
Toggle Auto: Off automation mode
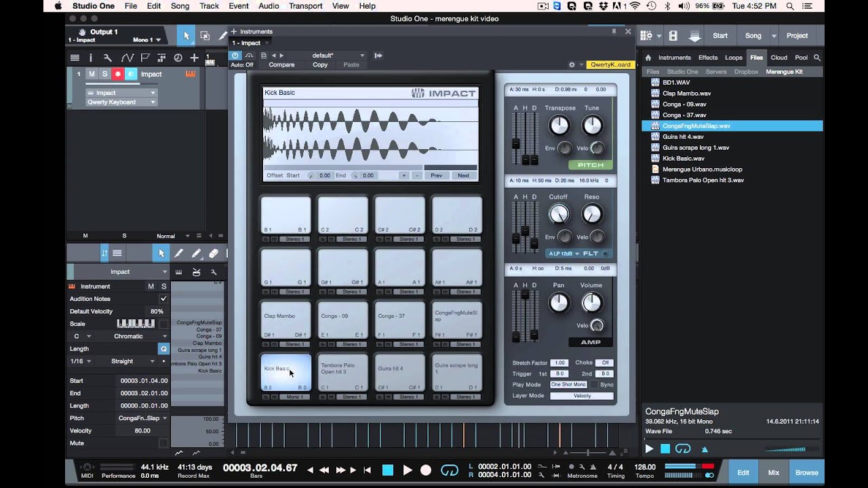point(241,65)
